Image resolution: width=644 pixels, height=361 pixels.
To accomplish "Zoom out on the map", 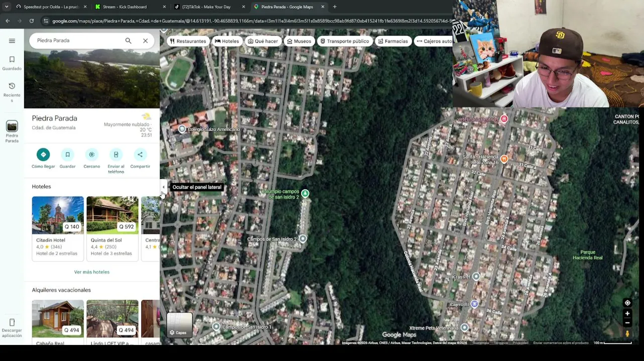I will point(627,323).
